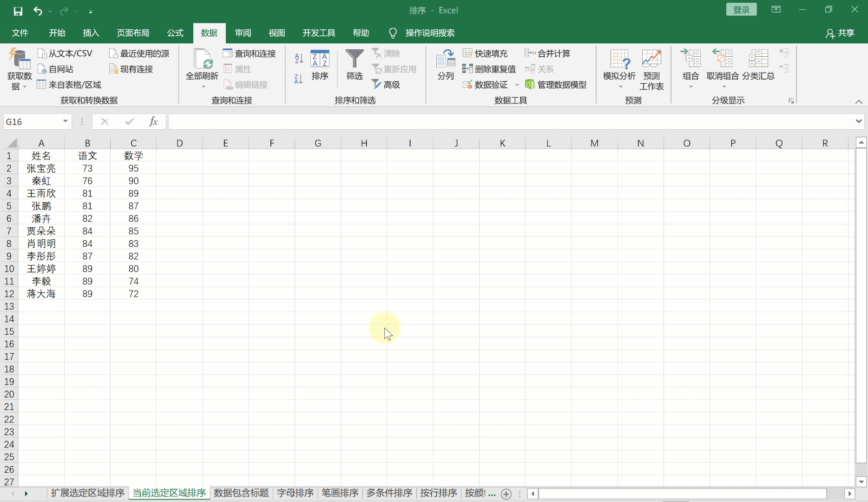Viewport: 868px width, 502px height.
Task: Open Recent Sources (最近使用的源)
Action: pos(139,53)
